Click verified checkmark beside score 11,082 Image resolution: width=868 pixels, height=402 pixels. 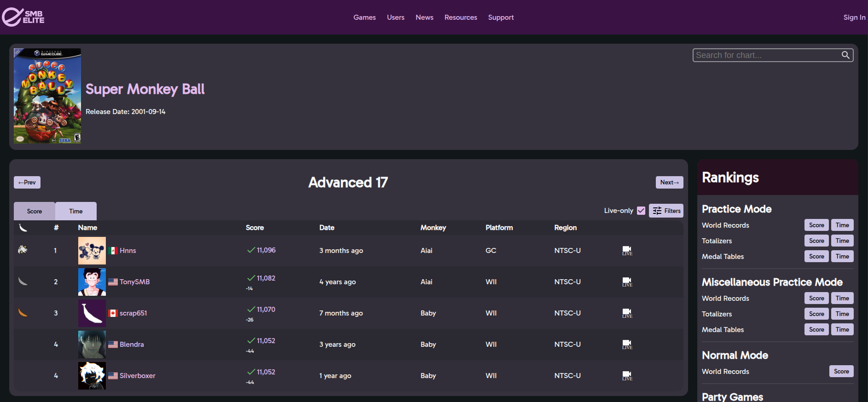[x=251, y=278]
